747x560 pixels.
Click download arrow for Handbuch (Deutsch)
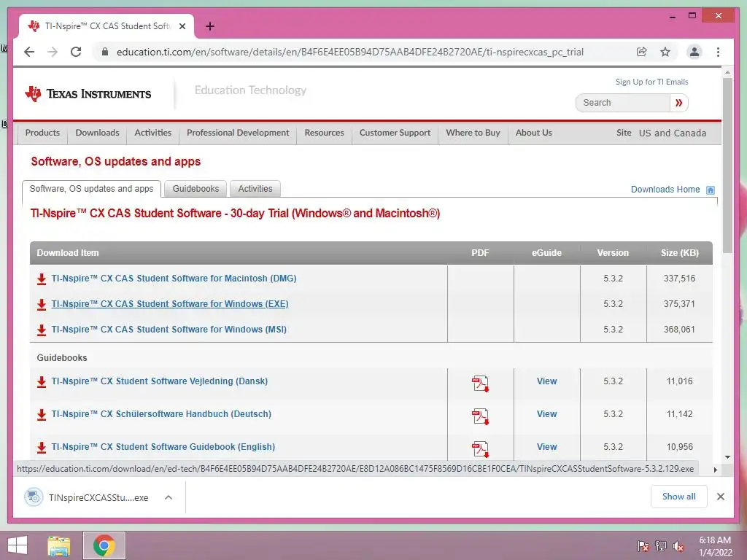tap(42, 415)
